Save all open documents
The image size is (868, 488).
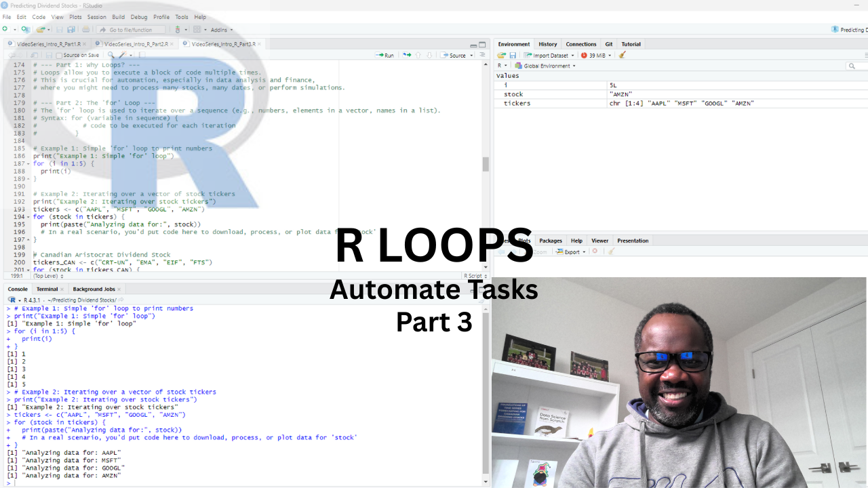(70, 29)
